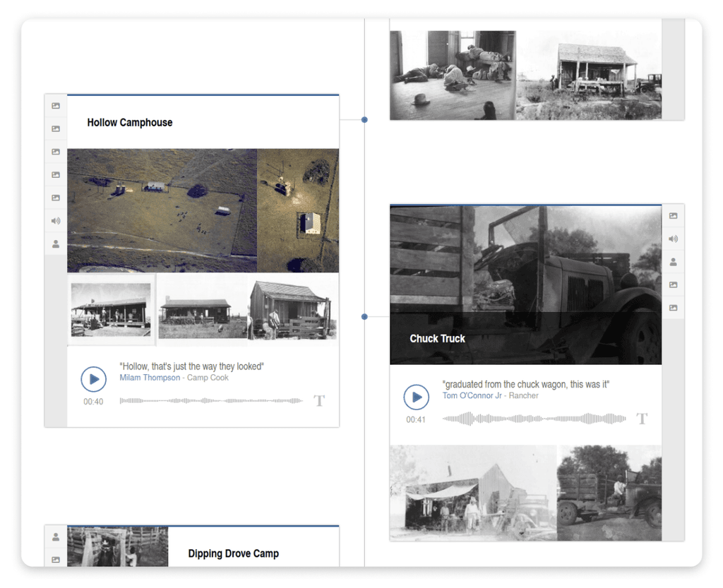Open wooden cabin with fence photo
This screenshot has height=588, width=723.
coord(293,310)
